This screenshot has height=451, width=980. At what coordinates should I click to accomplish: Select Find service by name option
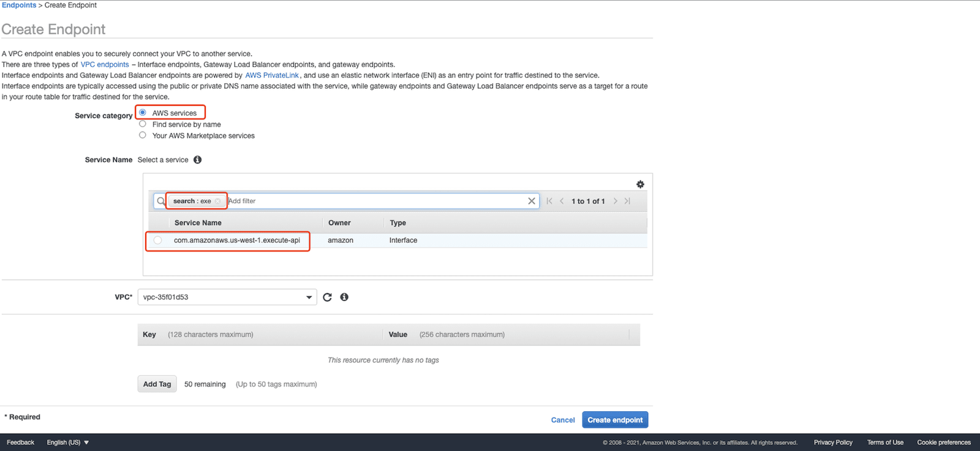coord(143,124)
